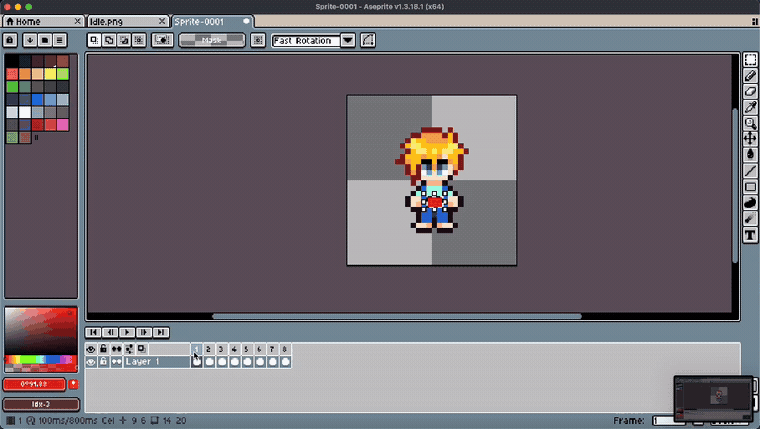Screen dimensions: 760x429
Task: Select frame 5 in timeline header
Action: (x=247, y=349)
